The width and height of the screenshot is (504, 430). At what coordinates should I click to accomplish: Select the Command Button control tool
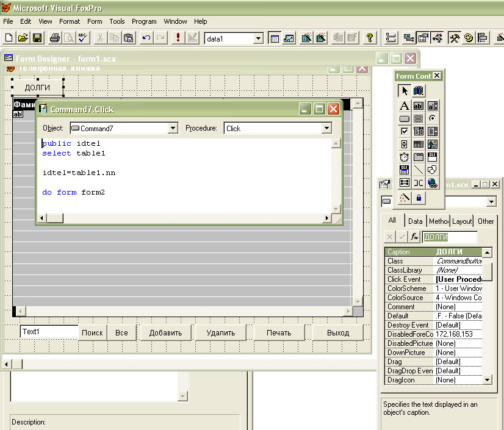tap(404, 119)
